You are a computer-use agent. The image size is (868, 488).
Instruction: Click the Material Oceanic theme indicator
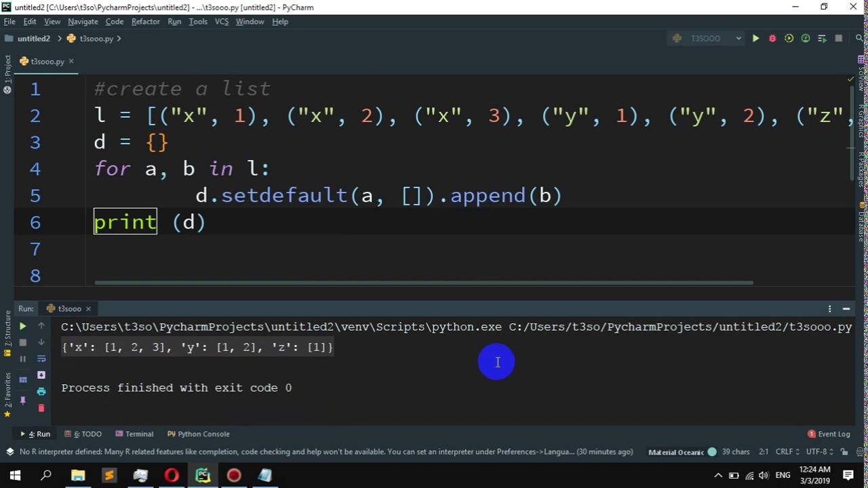click(682, 452)
